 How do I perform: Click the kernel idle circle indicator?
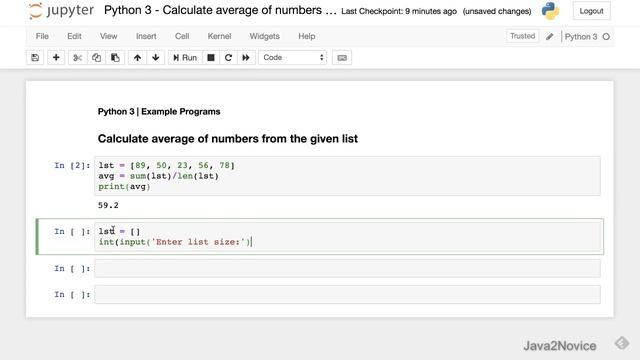pyautogui.click(x=606, y=37)
